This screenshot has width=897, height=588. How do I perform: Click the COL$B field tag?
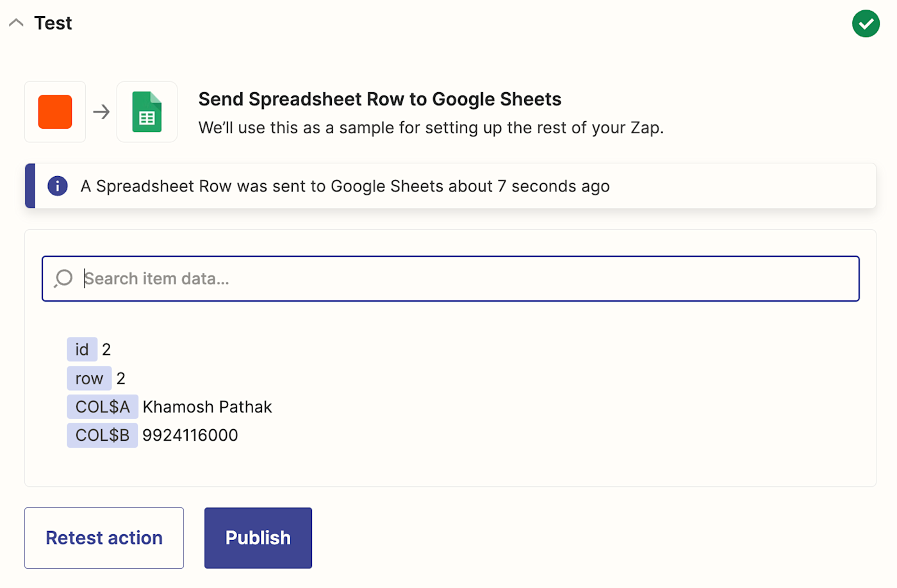(x=103, y=436)
